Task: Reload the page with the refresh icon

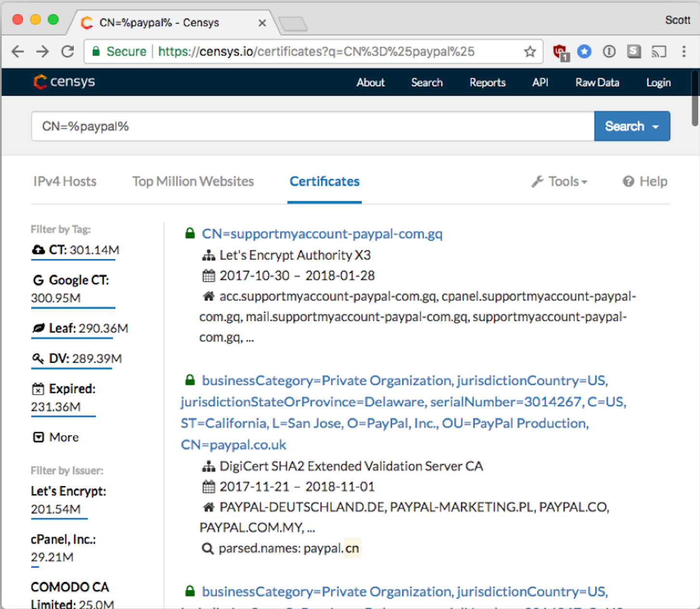Action: [x=68, y=52]
